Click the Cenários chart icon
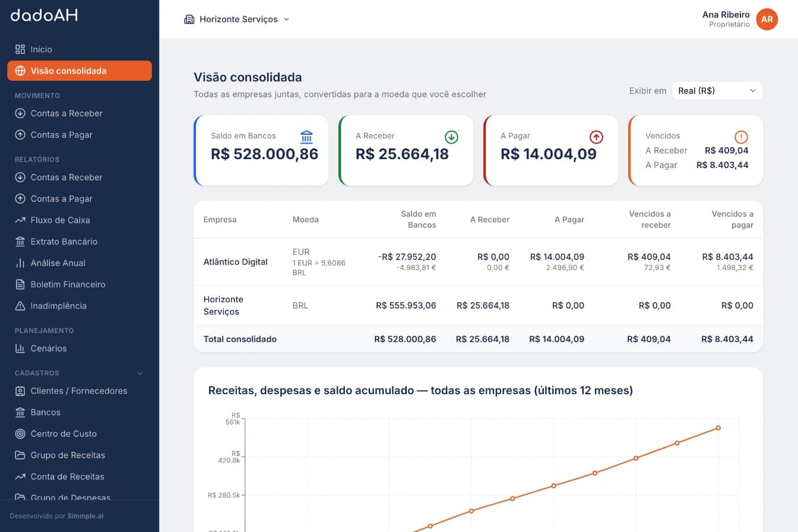798x532 pixels. click(20, 349)
